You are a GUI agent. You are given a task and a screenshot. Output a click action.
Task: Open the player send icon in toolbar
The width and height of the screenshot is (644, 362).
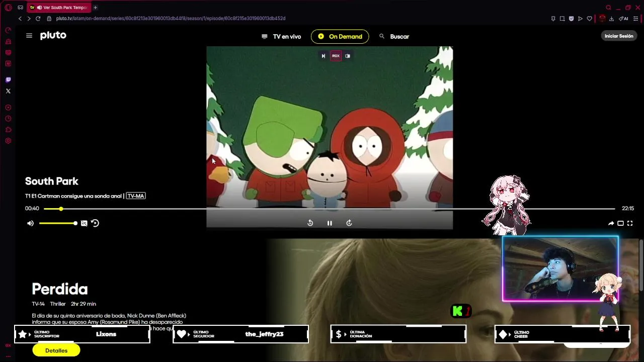click(x=580, y=19)
